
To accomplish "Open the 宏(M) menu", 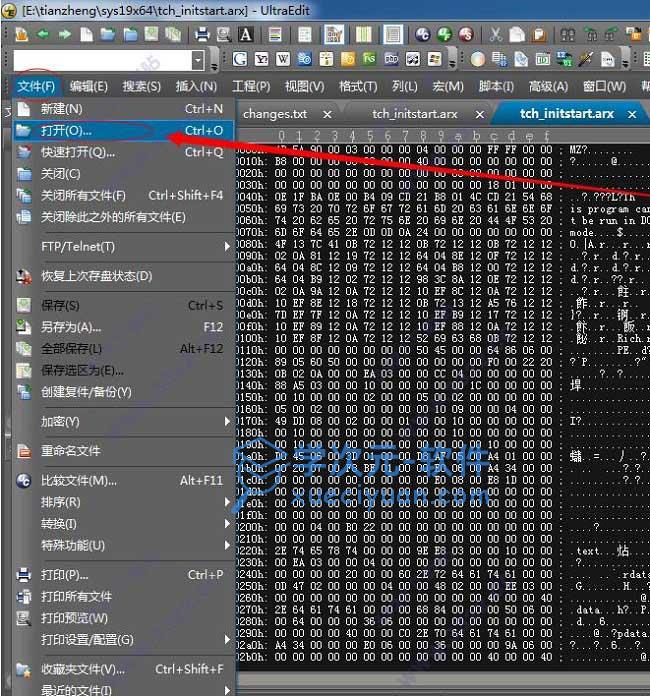I will click(448, 86).
